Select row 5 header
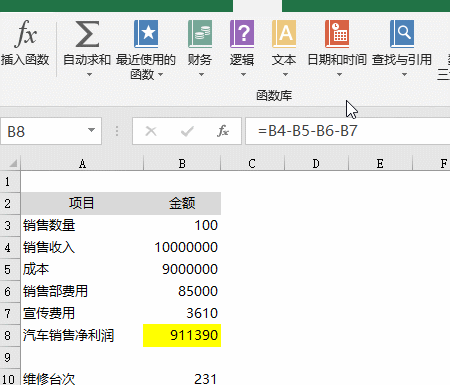 [x=10, y=269]
